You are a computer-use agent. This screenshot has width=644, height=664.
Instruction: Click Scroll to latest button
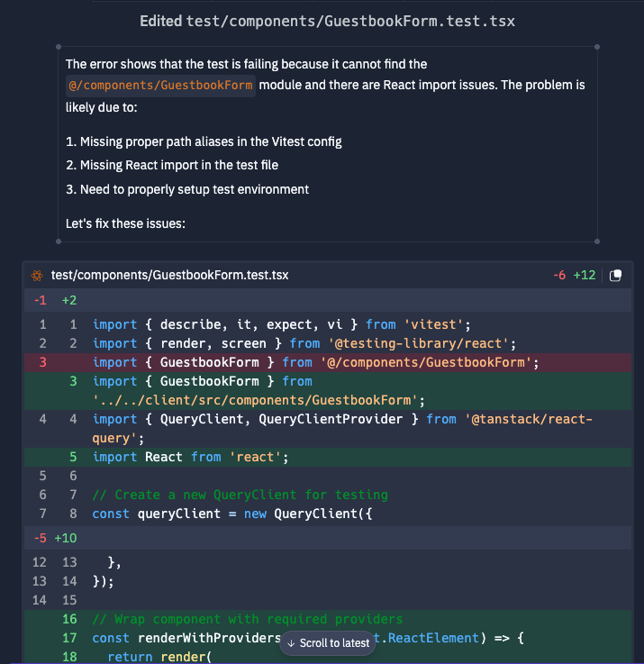click(x=328, y=642)
